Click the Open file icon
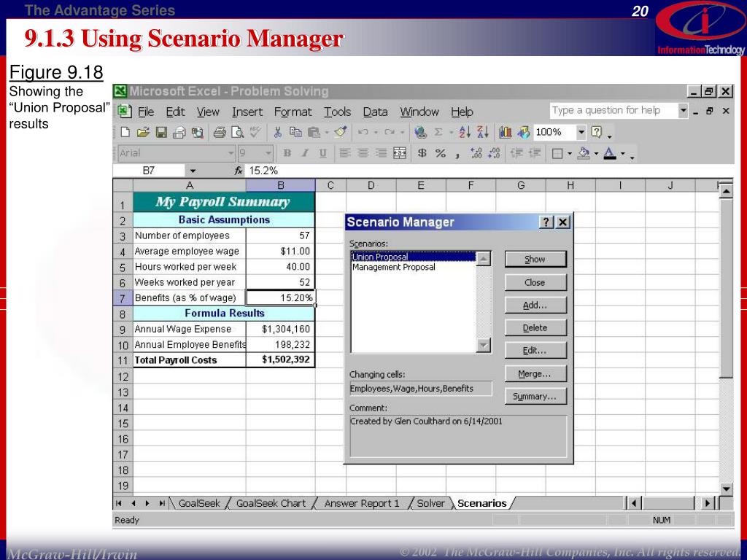 click(143, 133)
